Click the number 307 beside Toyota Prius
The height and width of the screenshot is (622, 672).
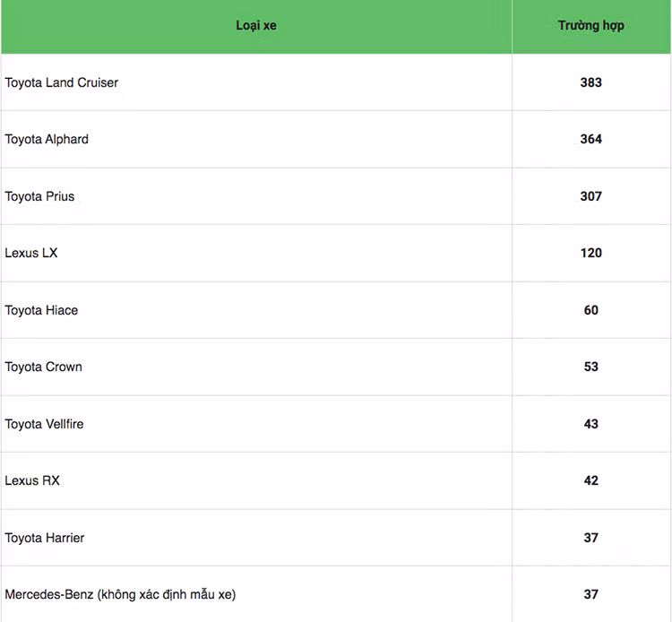(591, 196)
